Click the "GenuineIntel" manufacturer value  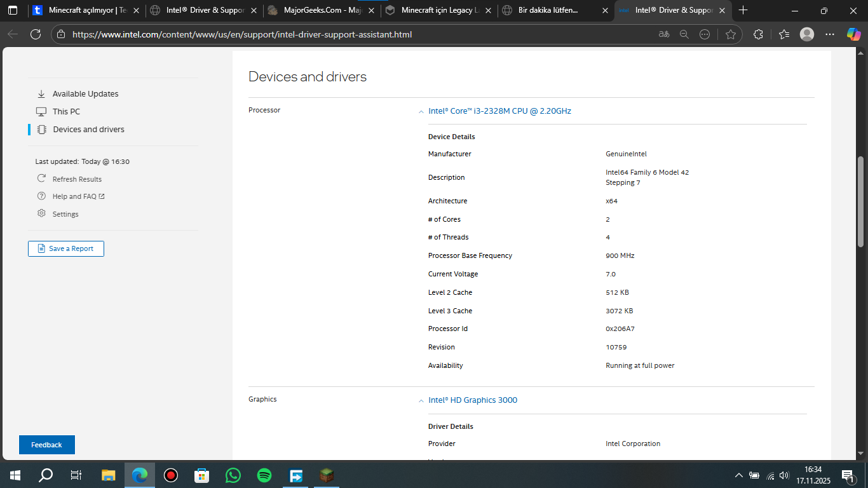[626, 154]
